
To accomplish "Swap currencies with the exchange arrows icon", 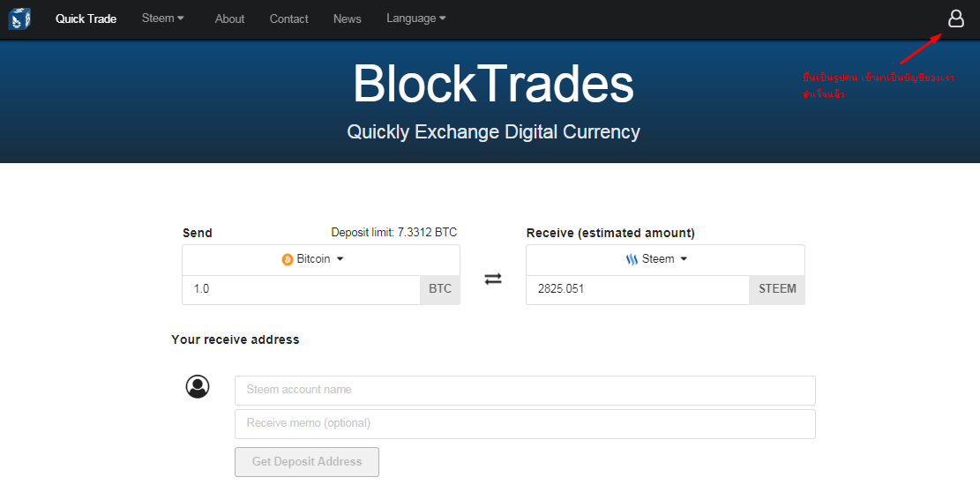I will click(493, 280).
